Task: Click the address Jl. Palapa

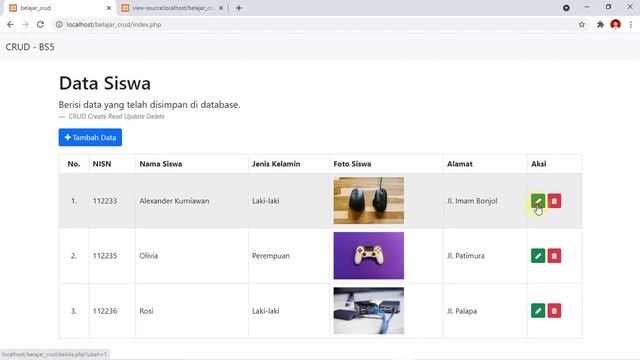Action: tap(462, 311)
